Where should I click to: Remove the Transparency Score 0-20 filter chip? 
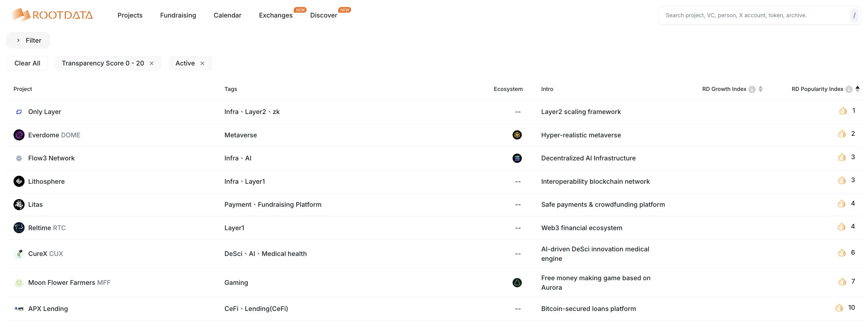[152, 63]
